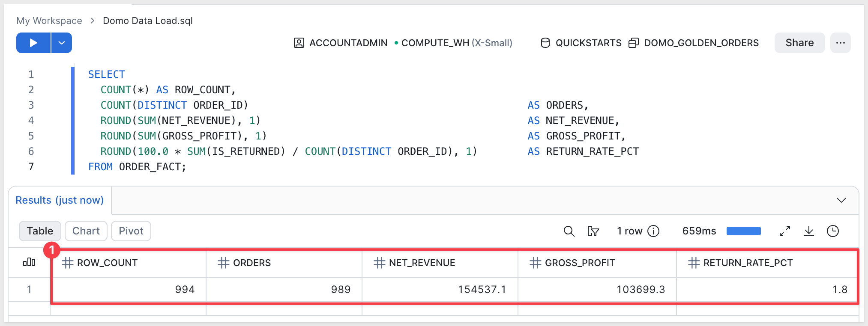Click the blue query duration bar

pos(744,231)
